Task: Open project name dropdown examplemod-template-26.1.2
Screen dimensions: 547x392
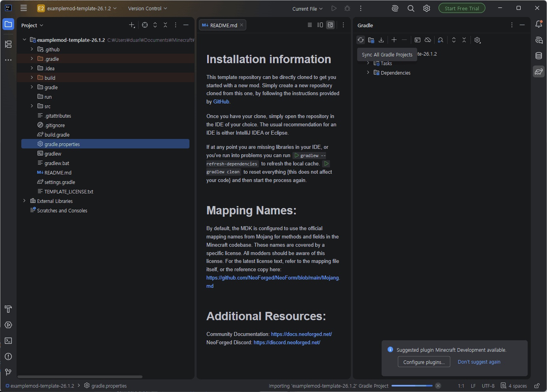Action: pyautogui.click(x=77, y=8)
